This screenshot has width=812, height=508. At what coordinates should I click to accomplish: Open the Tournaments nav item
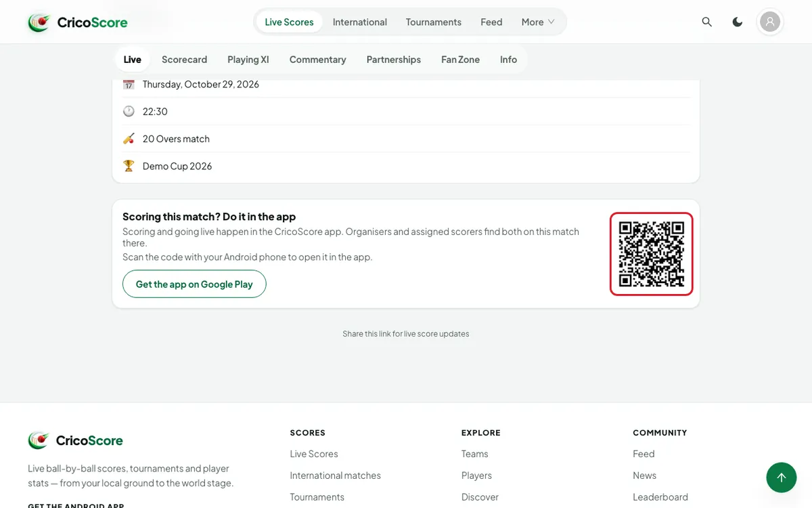434,22
